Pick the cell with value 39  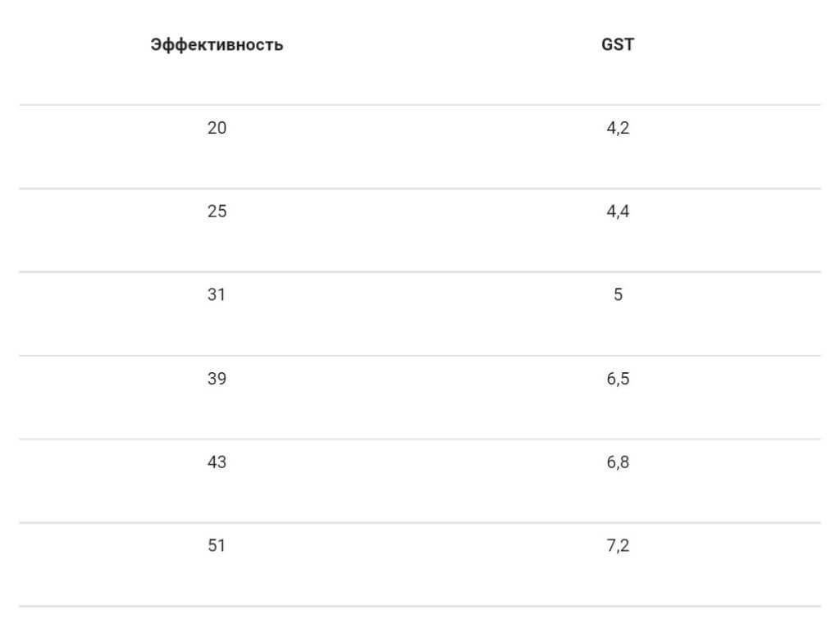[x=217, y=379]
